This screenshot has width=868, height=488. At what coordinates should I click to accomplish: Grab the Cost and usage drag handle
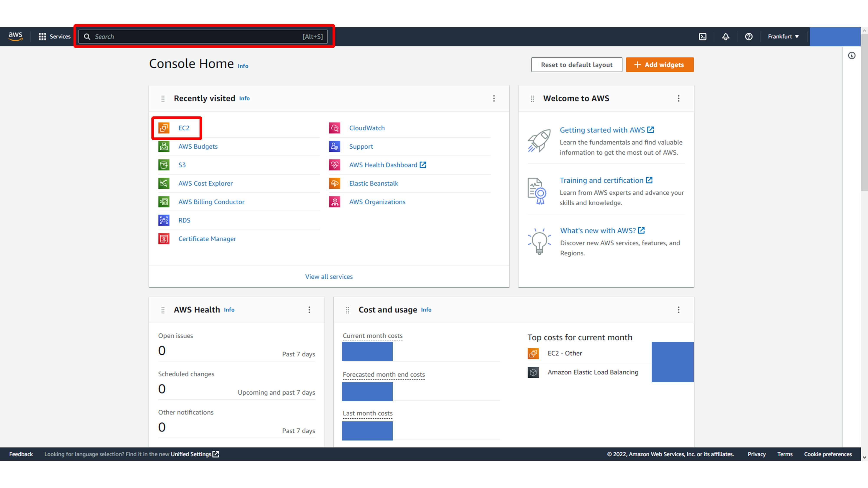tap(348, 310)
